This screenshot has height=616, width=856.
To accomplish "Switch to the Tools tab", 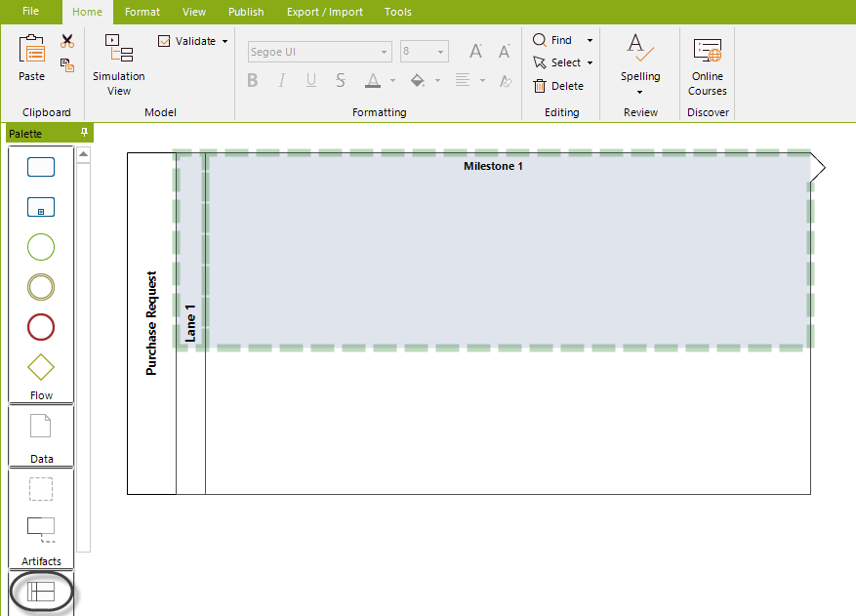I will [398, 12].
